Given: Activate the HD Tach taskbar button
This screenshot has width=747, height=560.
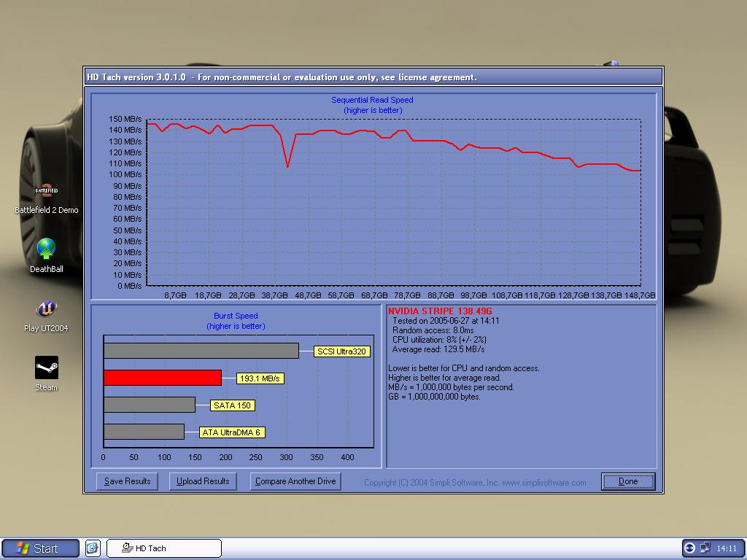Looking at the screenshot, I should pos(164,548).
